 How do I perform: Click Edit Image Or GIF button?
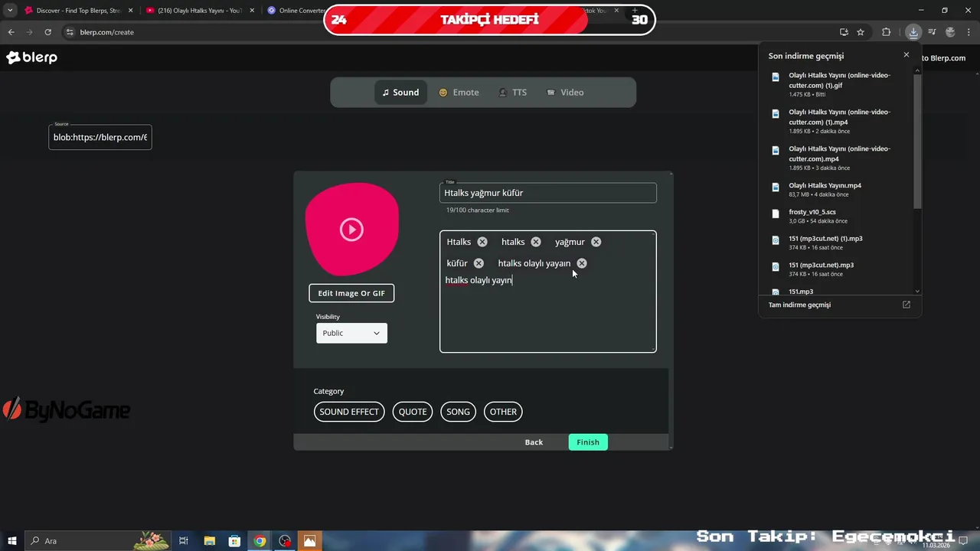351,293
